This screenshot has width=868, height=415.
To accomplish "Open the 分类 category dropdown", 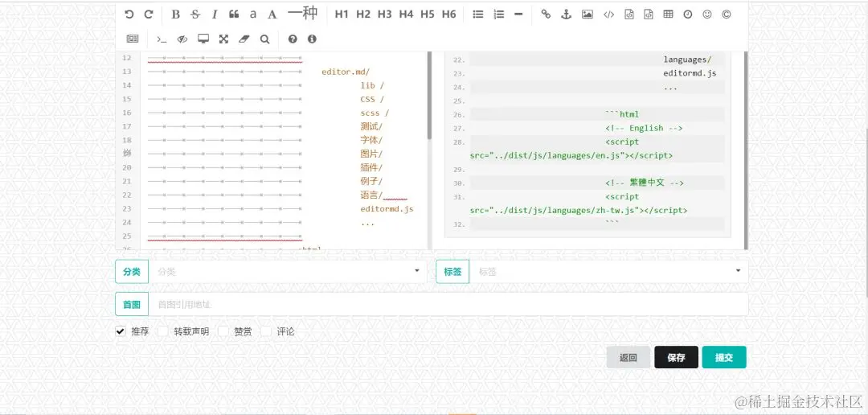I will pos(287,272).
